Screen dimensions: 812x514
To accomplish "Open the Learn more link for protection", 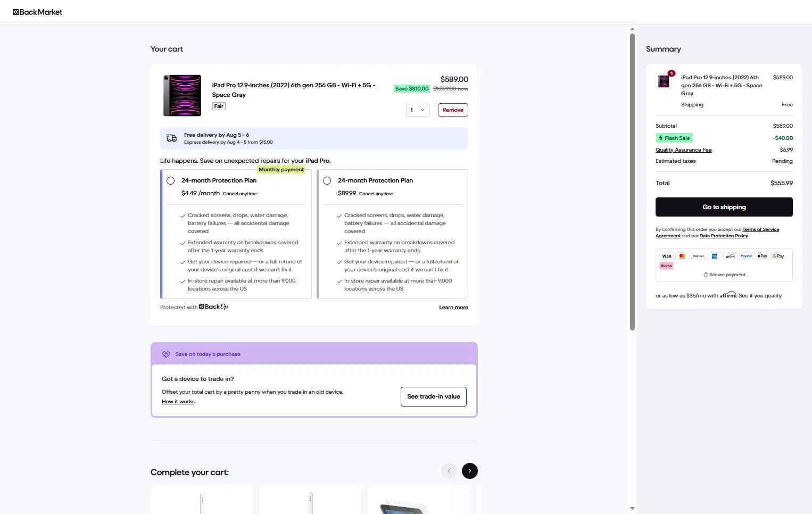I will click(x=453, y=308).
